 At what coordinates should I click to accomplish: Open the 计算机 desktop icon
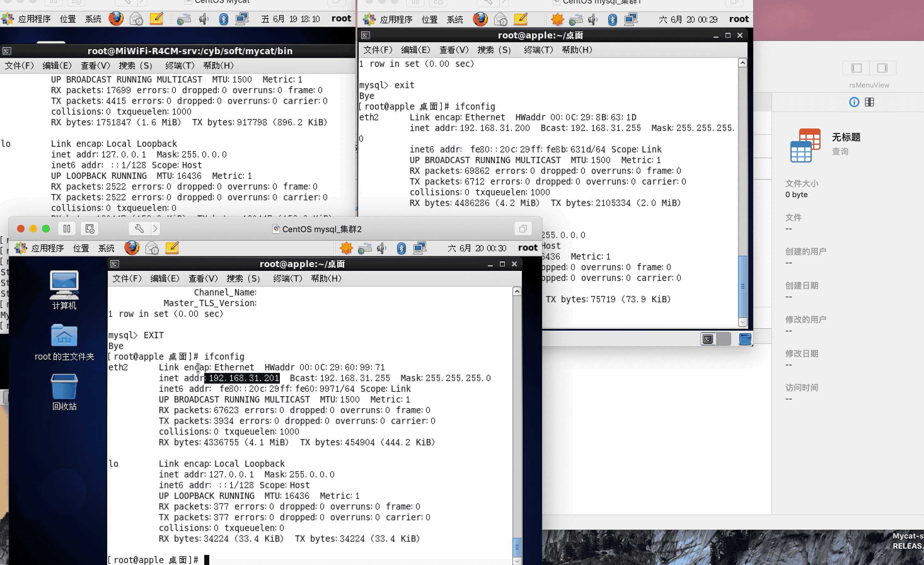click(x=64, y=290)
